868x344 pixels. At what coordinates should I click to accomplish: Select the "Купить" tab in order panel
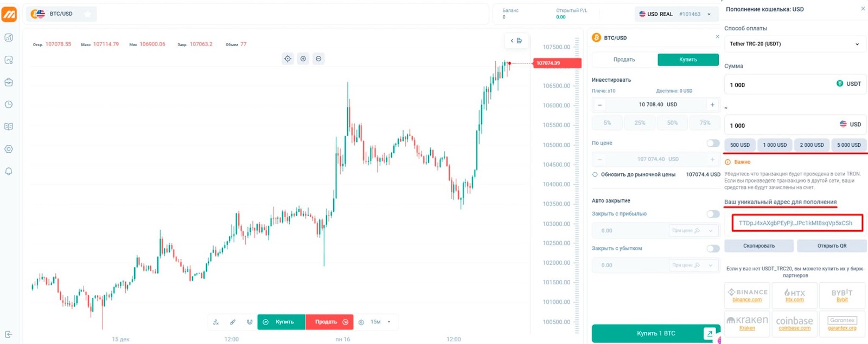tap(688, 60)
